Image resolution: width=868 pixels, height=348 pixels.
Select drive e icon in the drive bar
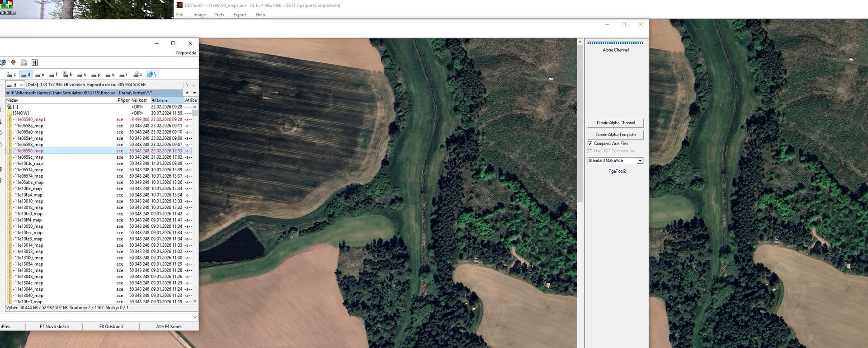[x=40, y=75]
